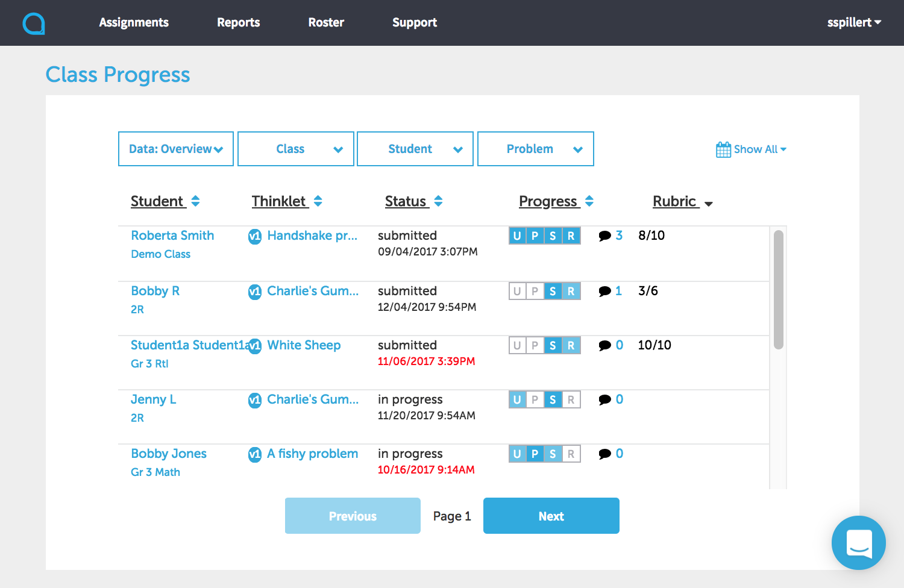Click the red date 11/06/2017 3:39PM

click(426, 361)
